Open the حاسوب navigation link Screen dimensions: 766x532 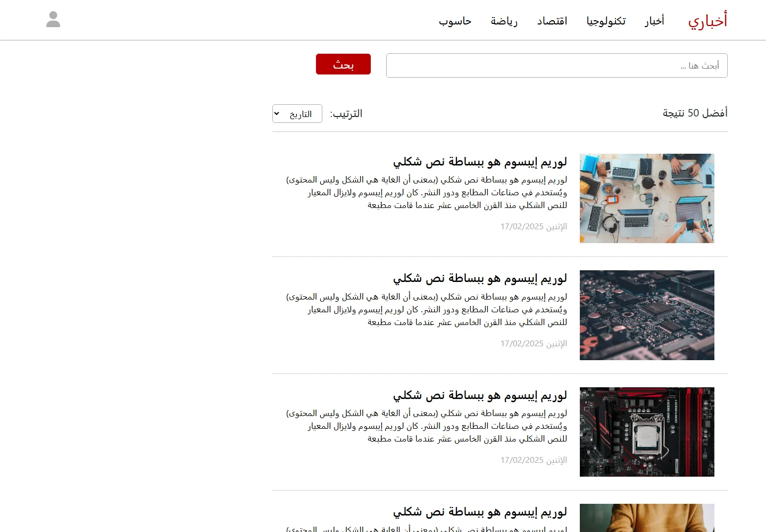point(455,21)
